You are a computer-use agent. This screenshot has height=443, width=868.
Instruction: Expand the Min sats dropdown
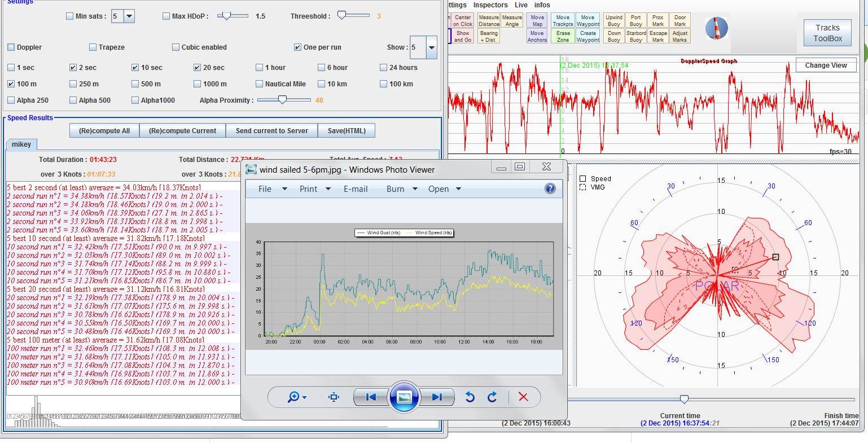click(x=129, y=16)
